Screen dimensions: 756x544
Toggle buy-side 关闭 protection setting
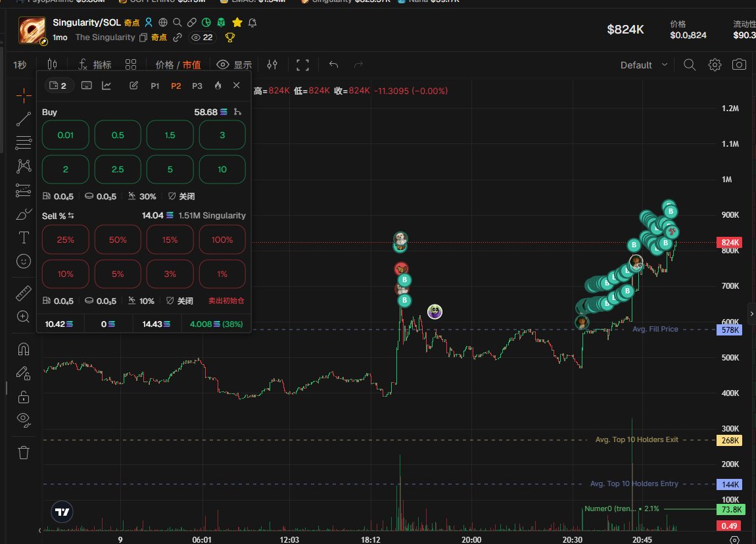(181, 196)
